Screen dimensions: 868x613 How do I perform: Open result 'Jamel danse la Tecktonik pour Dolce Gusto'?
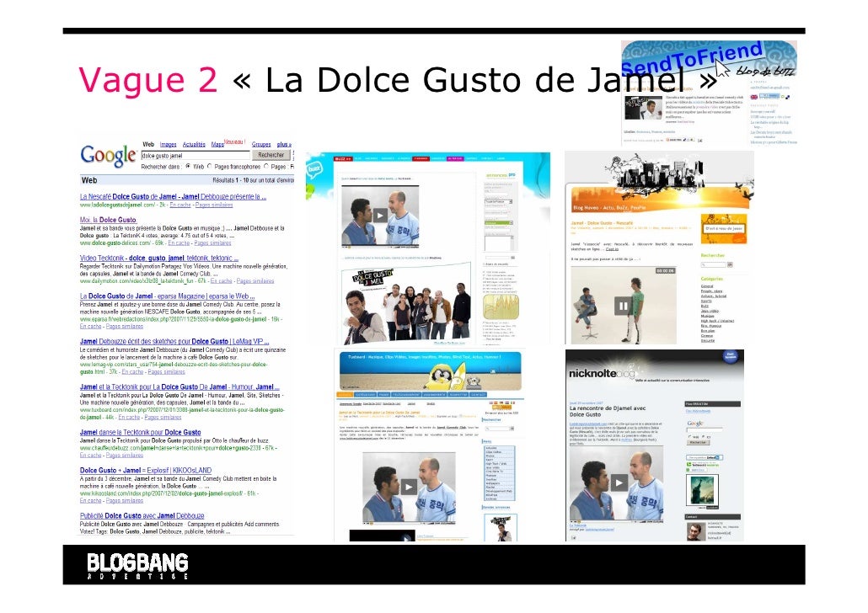(141, 432)
